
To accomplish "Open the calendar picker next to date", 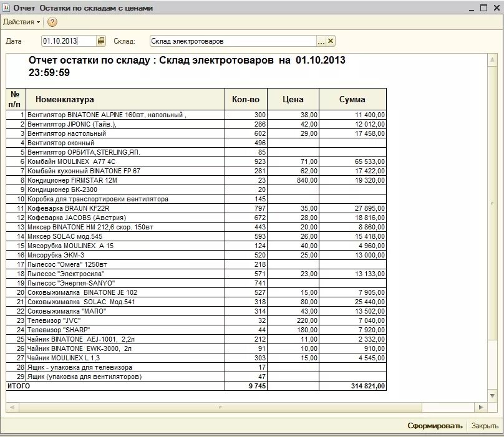I will (101, 41).
